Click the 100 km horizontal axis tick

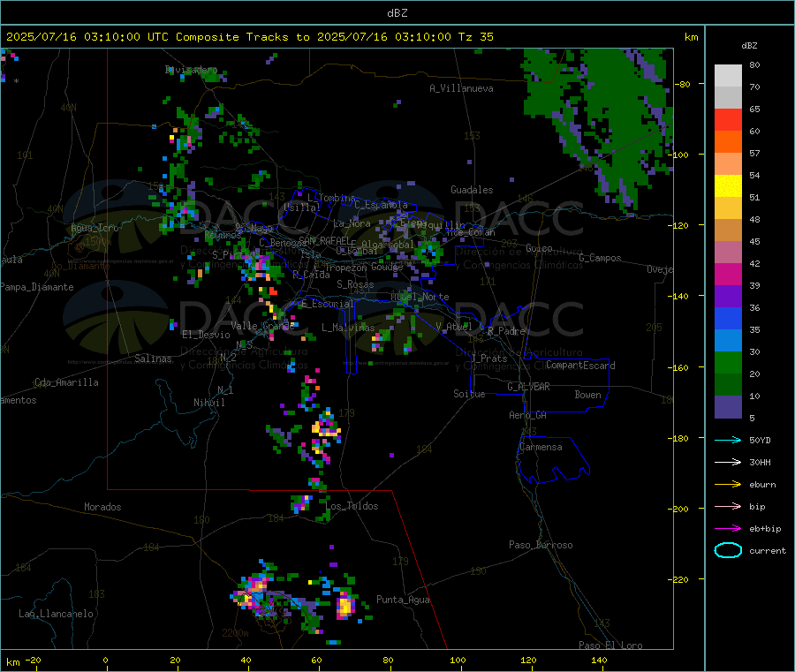(x=458, y=660)
